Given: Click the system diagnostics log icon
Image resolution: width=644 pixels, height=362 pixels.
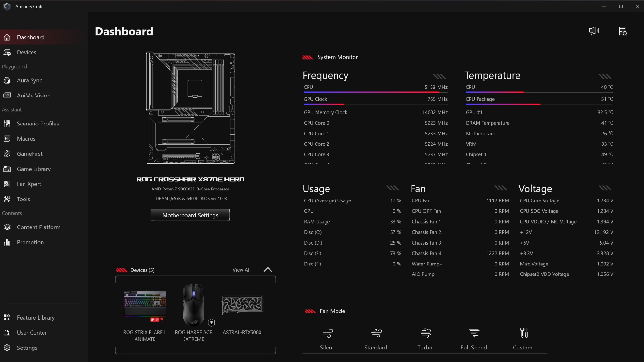Looking at the screenshot, I should (x=623, y=31).
